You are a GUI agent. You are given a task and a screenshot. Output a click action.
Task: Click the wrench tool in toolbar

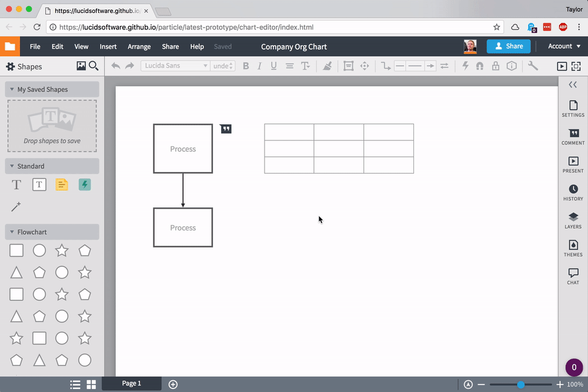(x=533, y=66)
